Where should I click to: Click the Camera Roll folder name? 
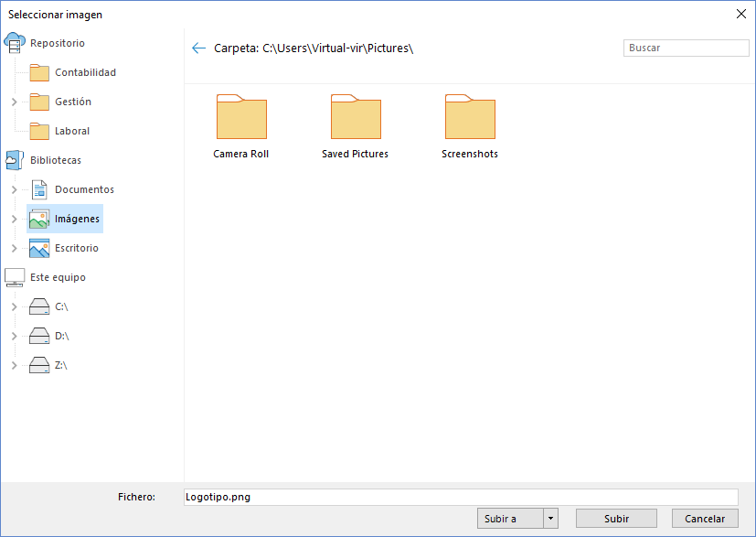(x=241, y=154)
